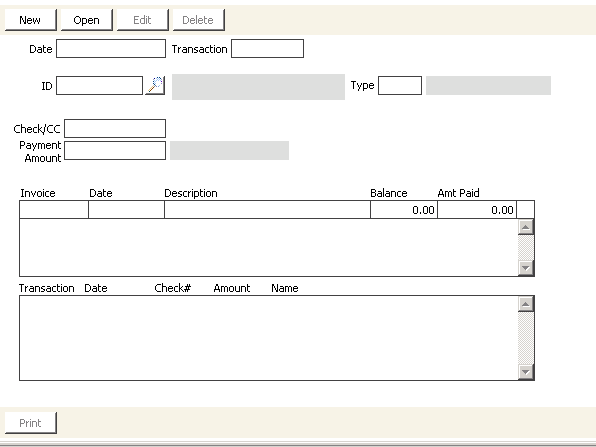Click the Print button
Viewport: 596px width, 447px height.
click(30, 423)
